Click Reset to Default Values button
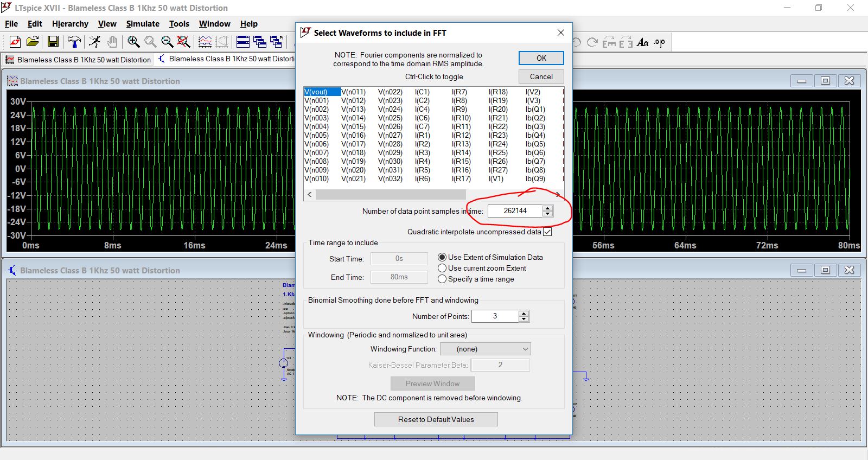868x460 pixels. (x=436, y=419)
